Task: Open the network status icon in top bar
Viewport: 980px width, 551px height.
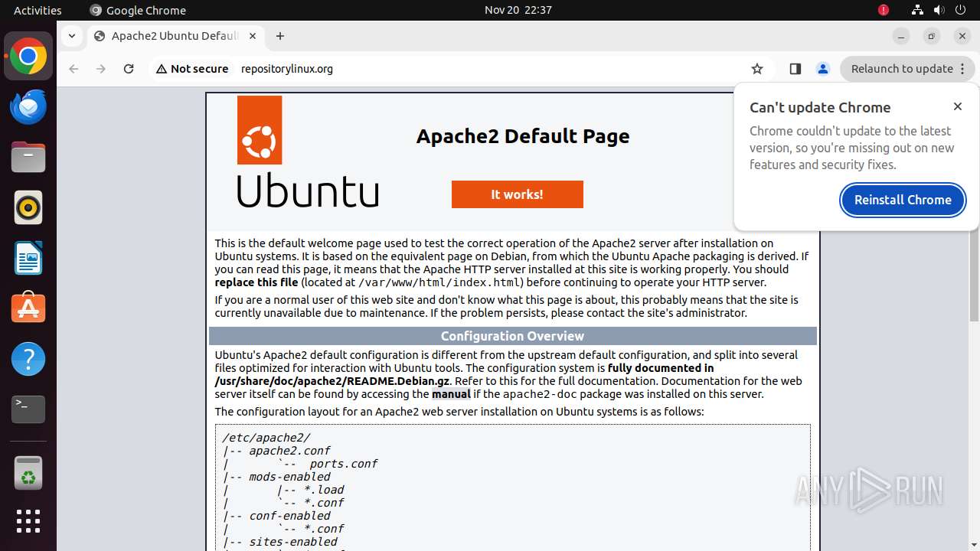Action: (x=917, y=10)
